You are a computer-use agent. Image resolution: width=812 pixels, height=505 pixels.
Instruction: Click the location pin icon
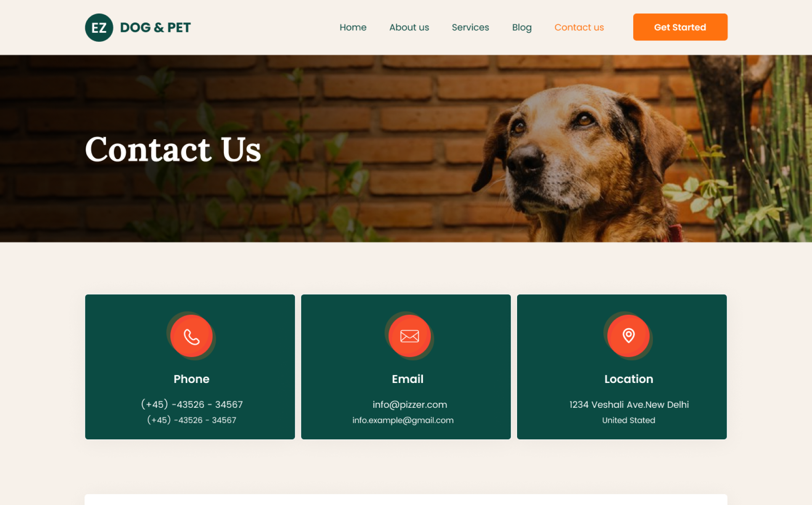click(x=629, y=336)
